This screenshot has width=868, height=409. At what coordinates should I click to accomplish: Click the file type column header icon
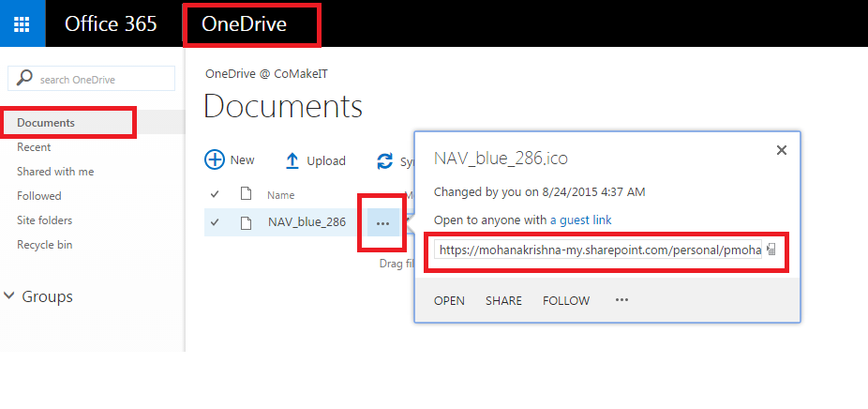(x=246, y=194)
